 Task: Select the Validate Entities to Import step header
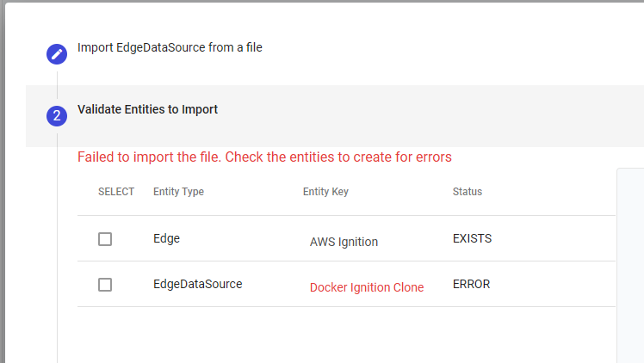(x=147, y=109)
